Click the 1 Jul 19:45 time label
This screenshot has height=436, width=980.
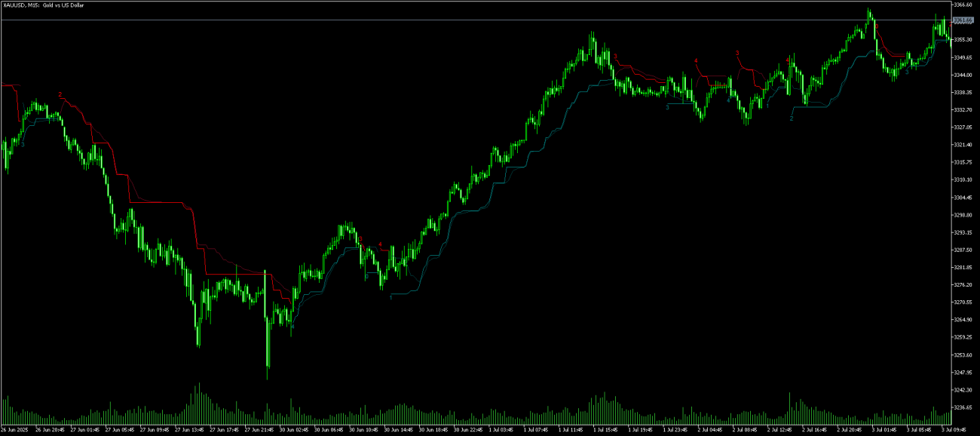[x=640, y=431]
